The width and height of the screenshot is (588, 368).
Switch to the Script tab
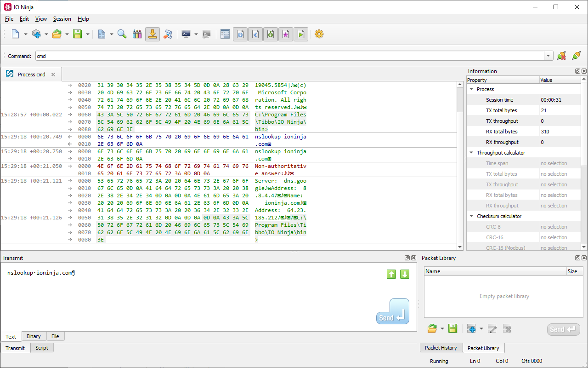coord(42,348)
